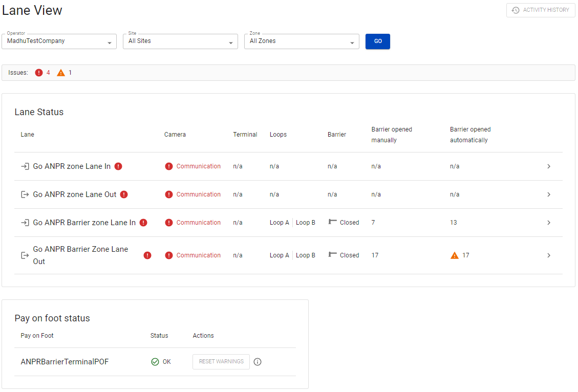This screenshot has width=578, height=392.
Task: Click error badge next to Go ANPR Barrier zone Lane In
Action: pos(143,223)
